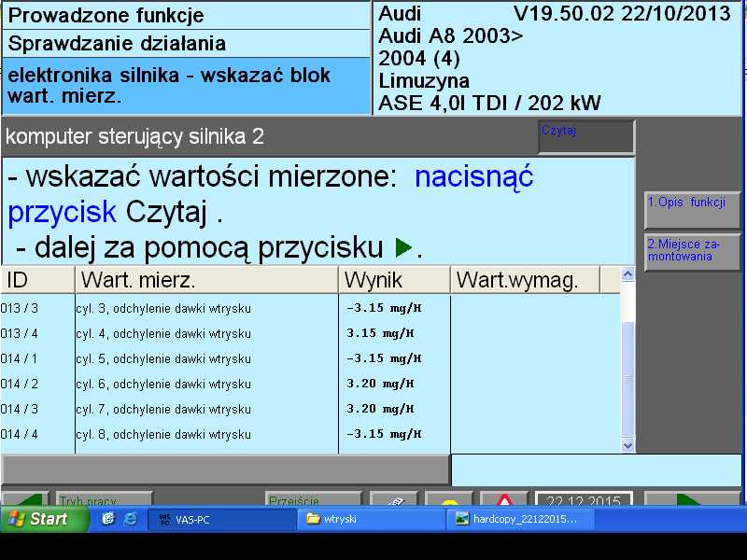This screenshot has width=747, height=560.
Task: Select row cyl. 4, odchylenie dawki wtrysku
Action: (310, 333)
